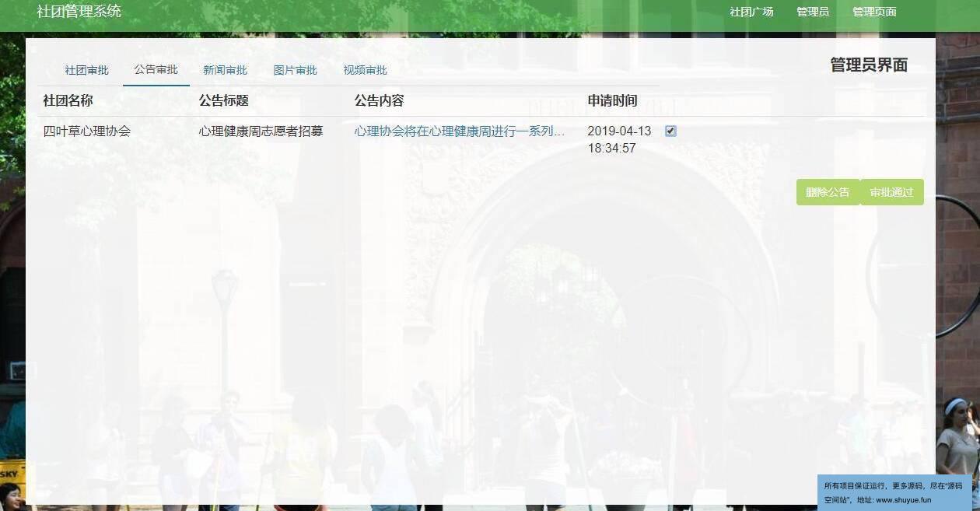The image size is (980, 511).
Task: Open the 社团审批 tab
Action: pos(87,70)
